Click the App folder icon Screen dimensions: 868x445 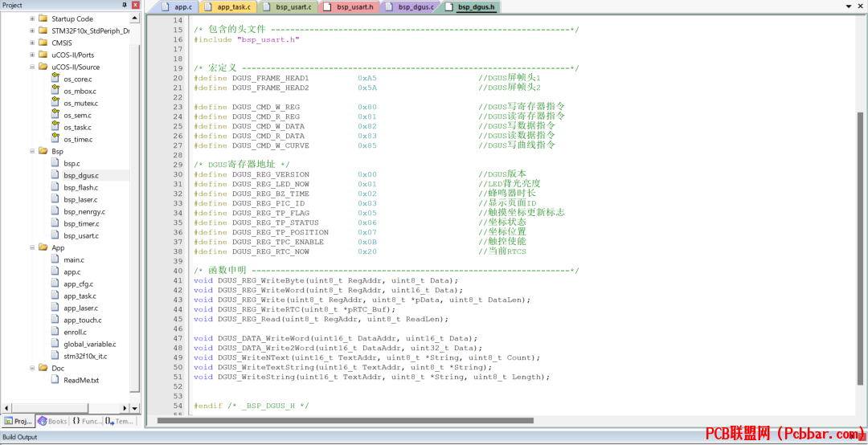click(43, 247)
